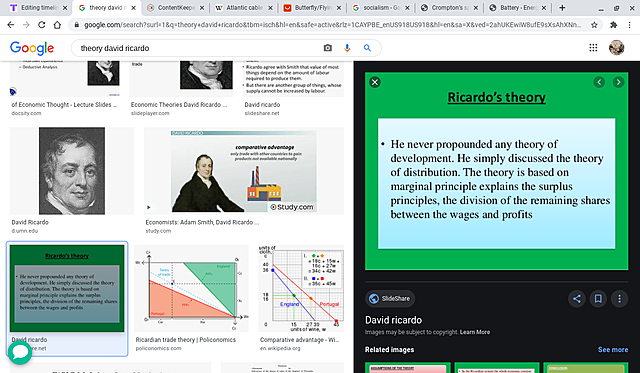Reload the current page
The image size is (640, 373).
[42, 25]
